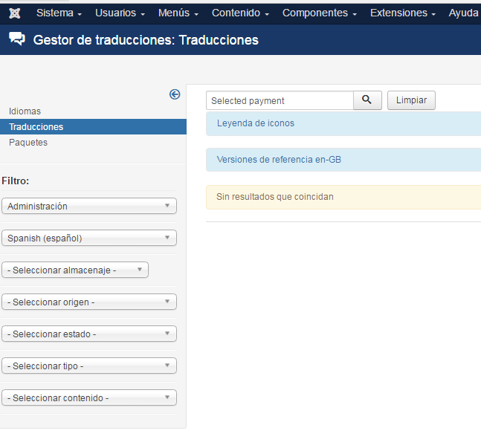This screenshot has height=448, width=481.
Task: Expand the Leyenda de iconos panel
Action: point(343,123)
